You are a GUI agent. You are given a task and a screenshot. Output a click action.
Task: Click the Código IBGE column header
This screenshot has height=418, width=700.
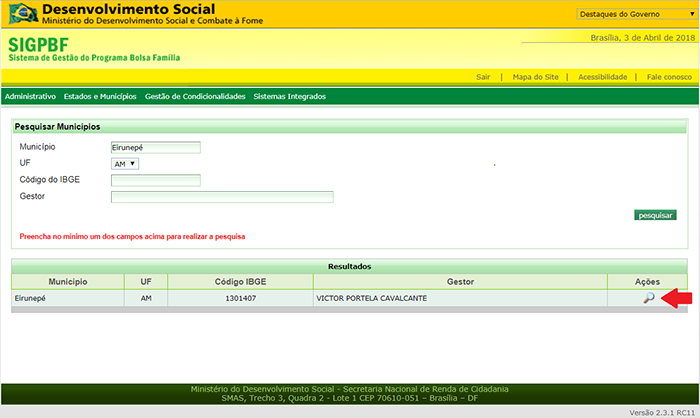point(240,282)
